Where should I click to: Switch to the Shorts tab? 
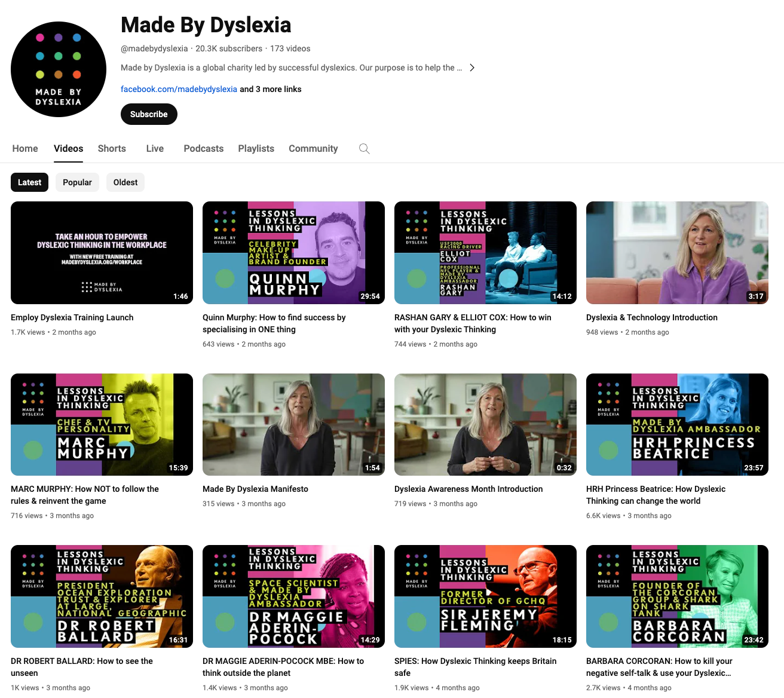pos(112,148)
